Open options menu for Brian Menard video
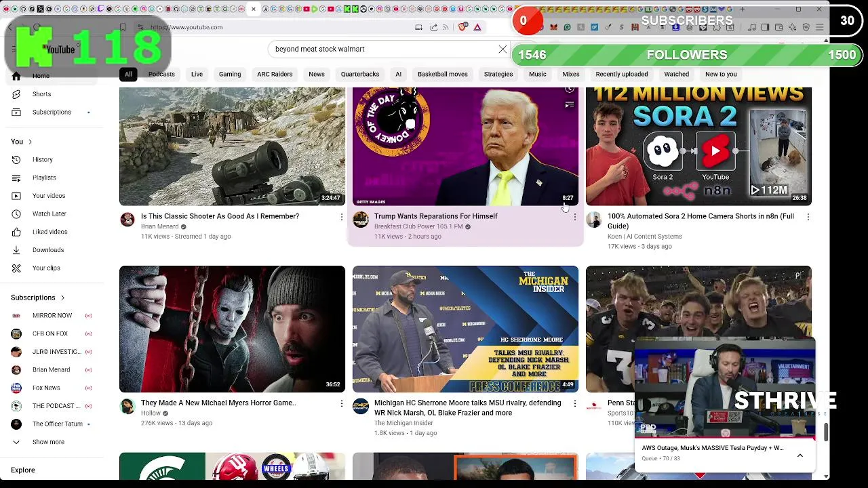The width and height of the screenshot is (868, 488). click(341, 217)
